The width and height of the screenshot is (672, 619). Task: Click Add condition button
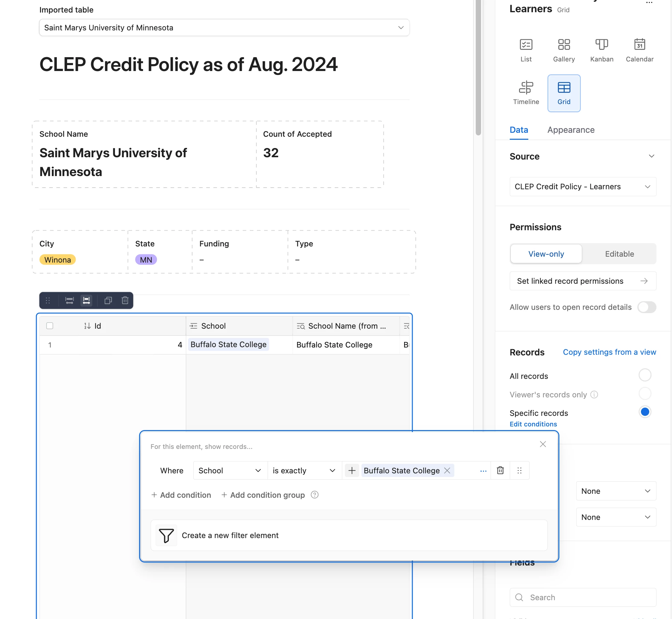[181, 495]
